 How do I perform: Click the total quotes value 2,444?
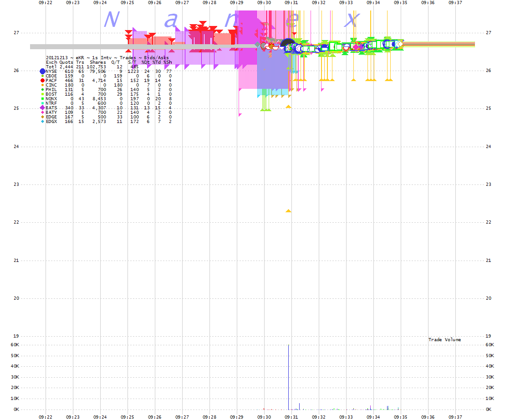pyautogui.click(x=66, y=67)
